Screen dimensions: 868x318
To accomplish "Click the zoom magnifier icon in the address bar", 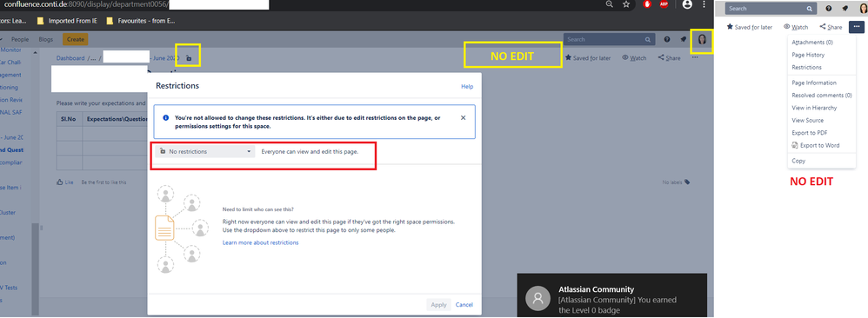I will (610, 4).
